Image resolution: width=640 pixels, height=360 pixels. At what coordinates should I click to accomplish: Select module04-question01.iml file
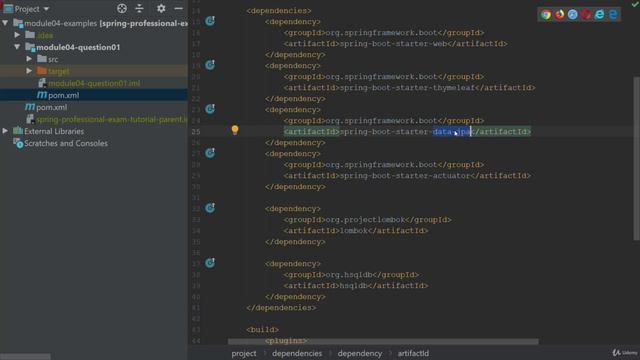(x=94, y=83)
